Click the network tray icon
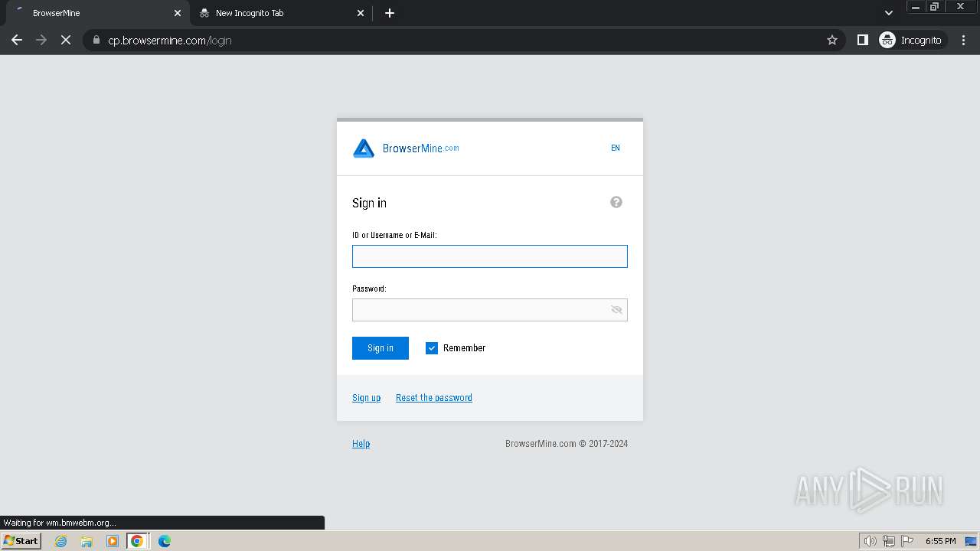The height and width of the screenshot is (551, 980). click(889, 541)
